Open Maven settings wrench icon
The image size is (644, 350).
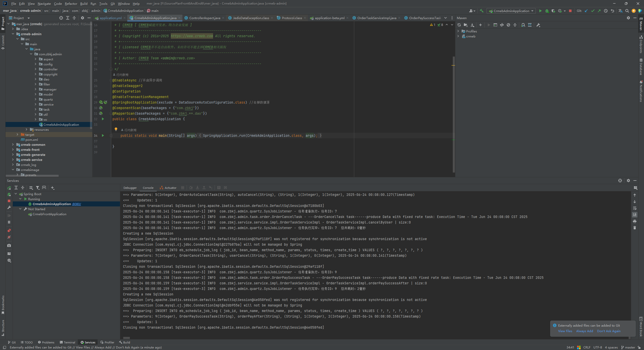point(538,25)
